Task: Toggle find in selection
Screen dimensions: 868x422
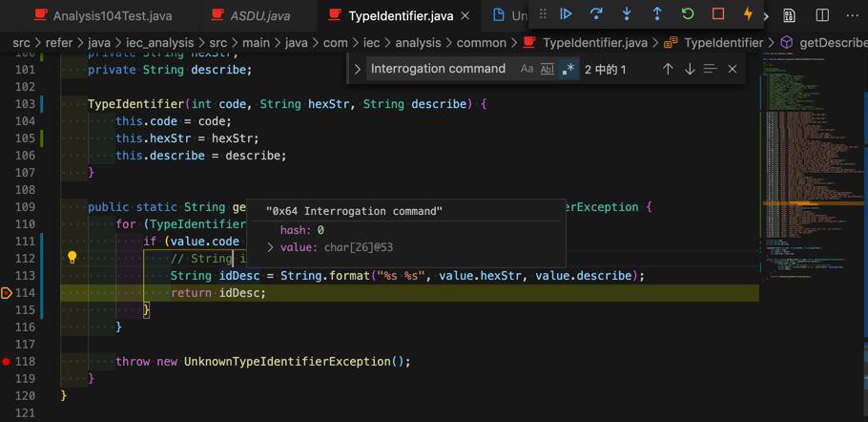Action: (711, 70)
